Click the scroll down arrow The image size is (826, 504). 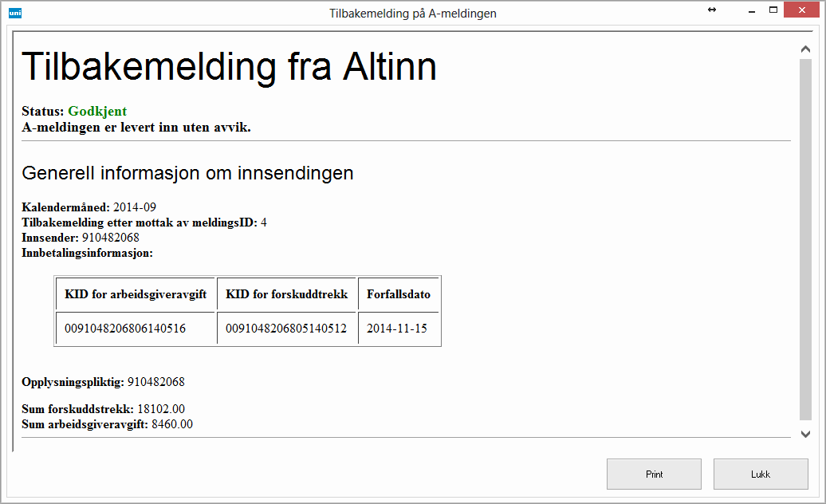805,434
